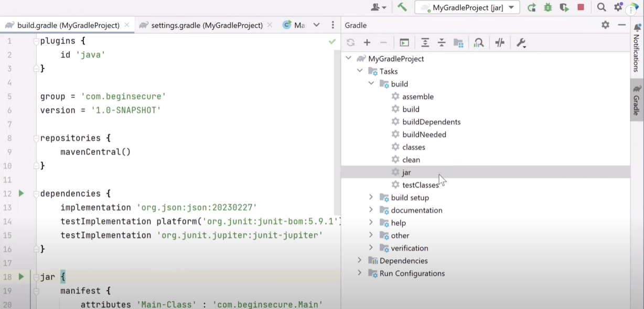This screenshot has width=644, height=309.
Task: Click Execute Gradle Task icon
Action: tap(404, 43)
